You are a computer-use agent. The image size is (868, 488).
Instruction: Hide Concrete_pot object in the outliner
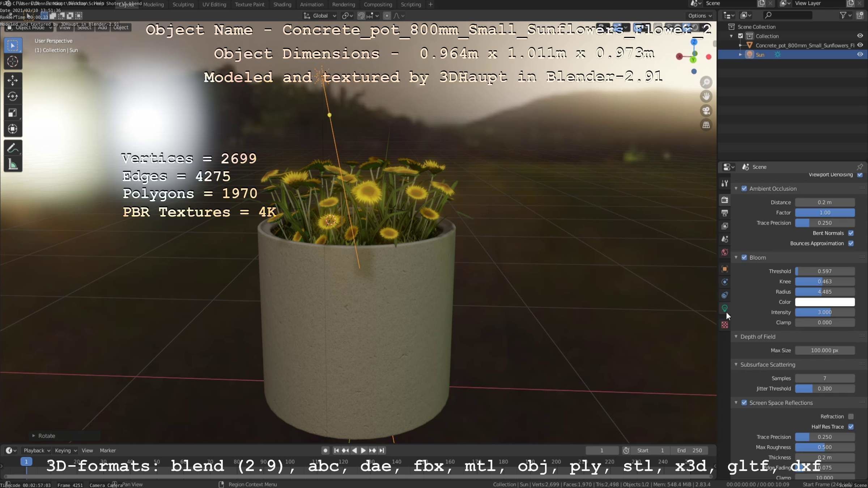point(860,45)
